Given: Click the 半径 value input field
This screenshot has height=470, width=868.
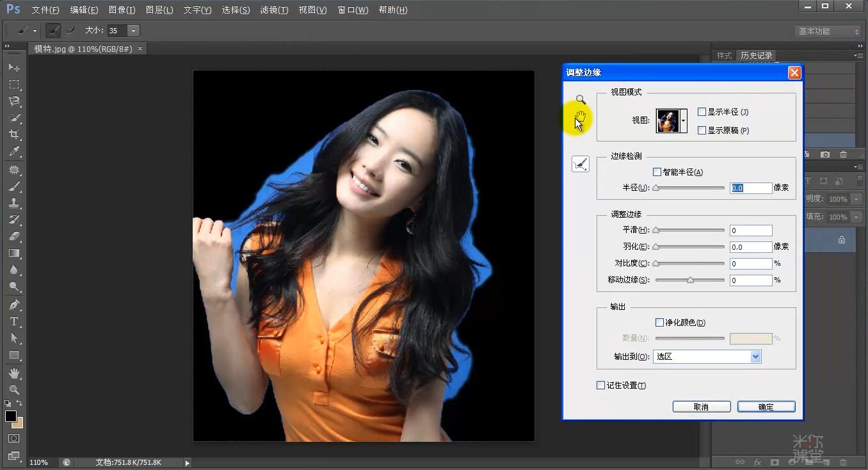Looking at the screenshot, I should click(750, 188).
